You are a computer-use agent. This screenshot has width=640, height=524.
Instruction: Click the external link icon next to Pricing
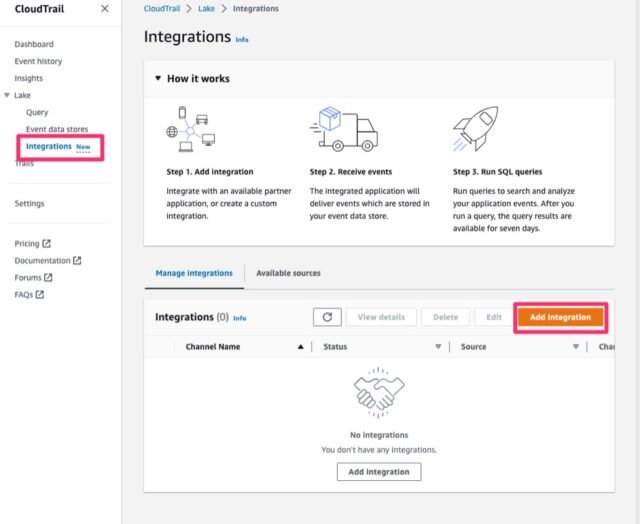coord(47,243)
